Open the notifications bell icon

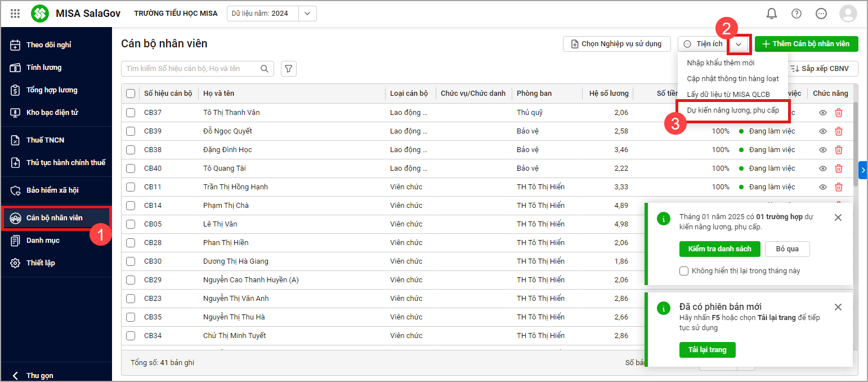point(771,14)
